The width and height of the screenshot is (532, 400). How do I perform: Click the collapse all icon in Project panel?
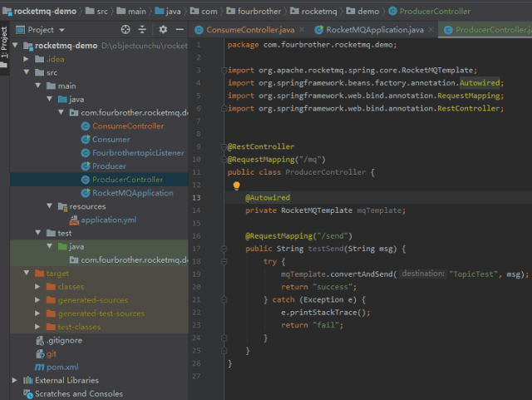[142, 30]
